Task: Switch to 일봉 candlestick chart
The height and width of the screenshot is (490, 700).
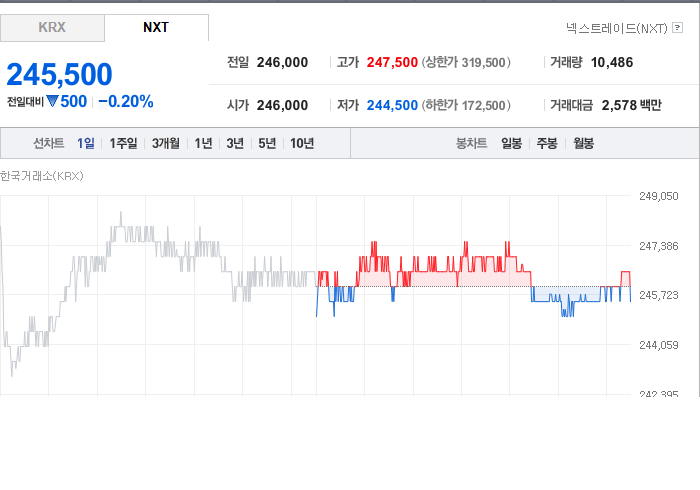Action: coord(511,143)
